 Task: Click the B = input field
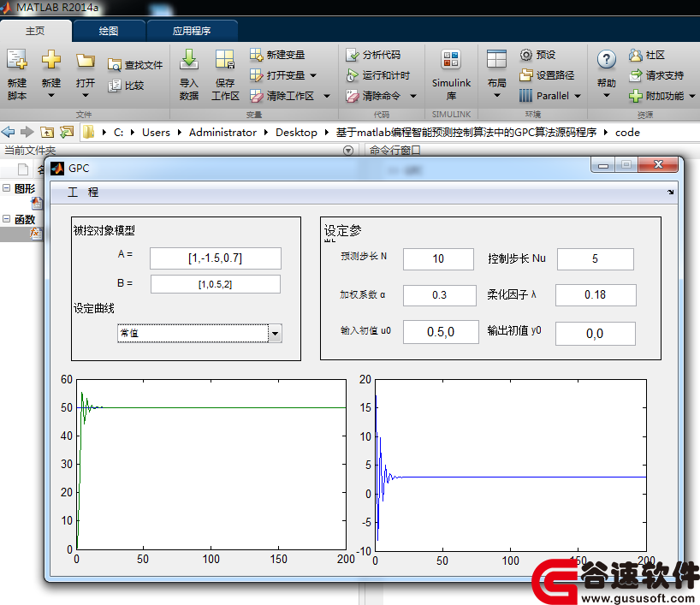click(215, 284)
